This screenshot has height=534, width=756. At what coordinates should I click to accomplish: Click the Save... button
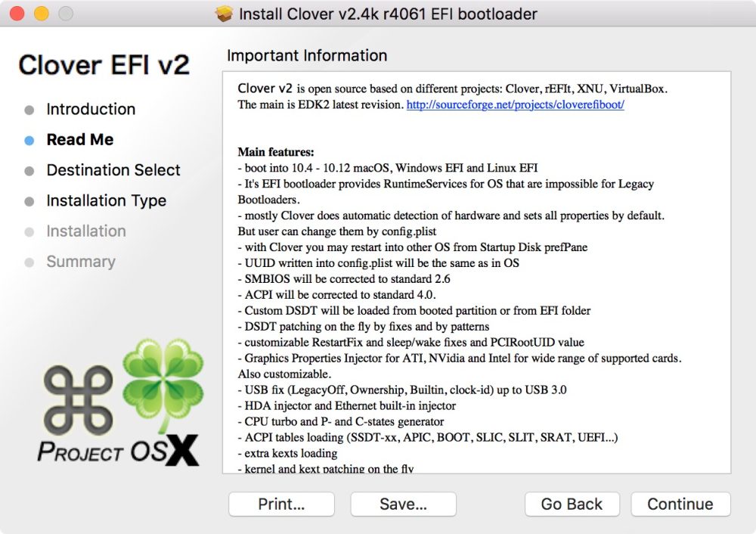tap(403, 504)
